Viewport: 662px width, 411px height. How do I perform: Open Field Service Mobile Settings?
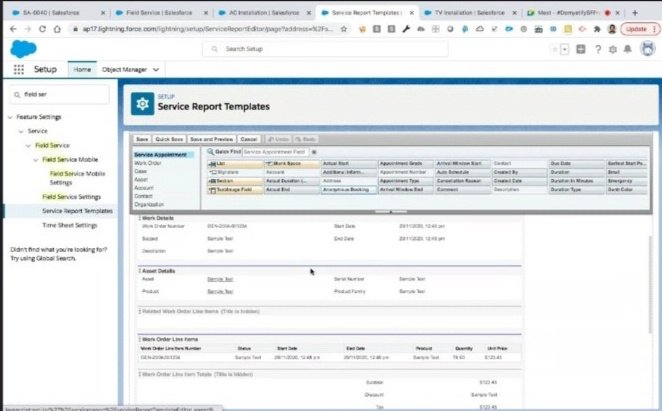[77, 178]
